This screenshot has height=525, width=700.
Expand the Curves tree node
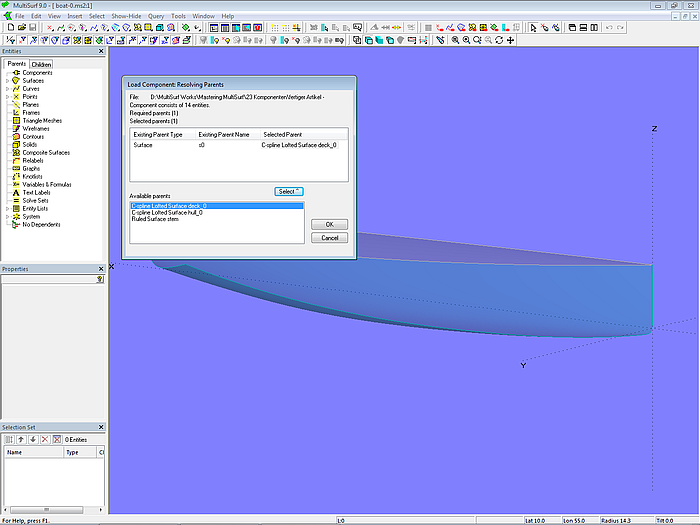[x=7, y=89]
